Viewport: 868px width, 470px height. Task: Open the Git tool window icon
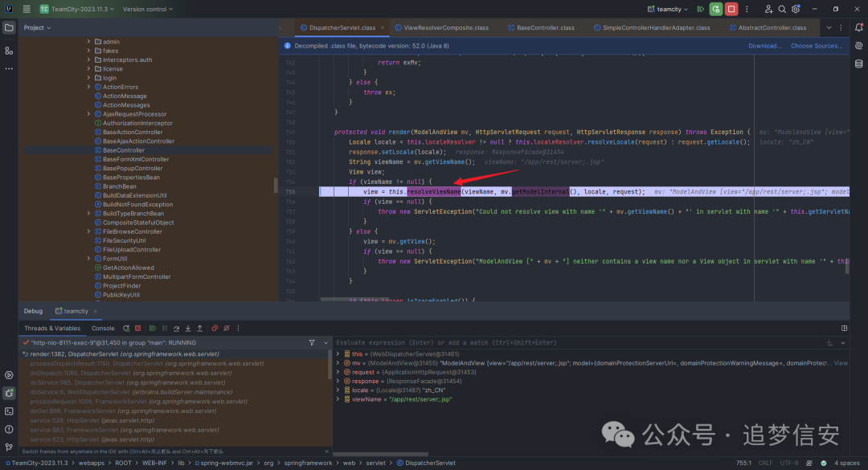[9, 447]
